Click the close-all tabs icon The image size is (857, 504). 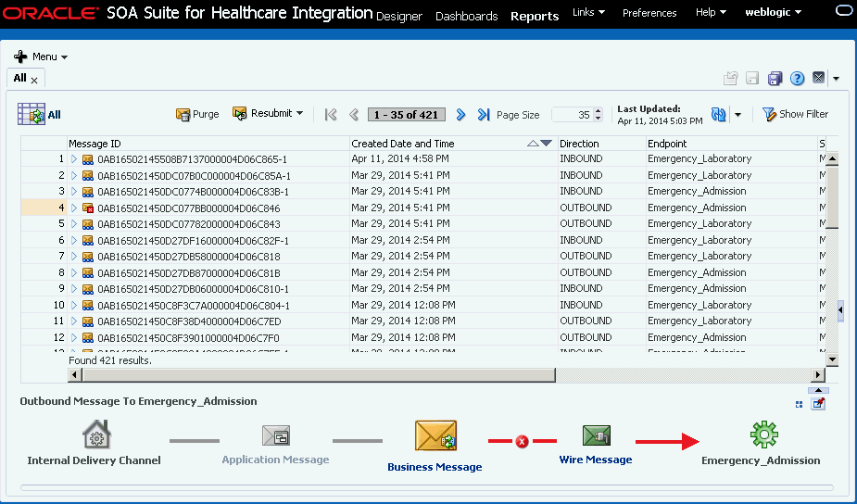click(818, 78)
